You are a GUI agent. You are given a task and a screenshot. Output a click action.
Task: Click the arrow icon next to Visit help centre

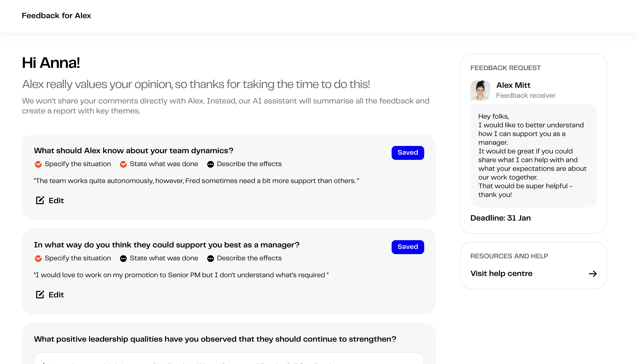click(592, 273)
